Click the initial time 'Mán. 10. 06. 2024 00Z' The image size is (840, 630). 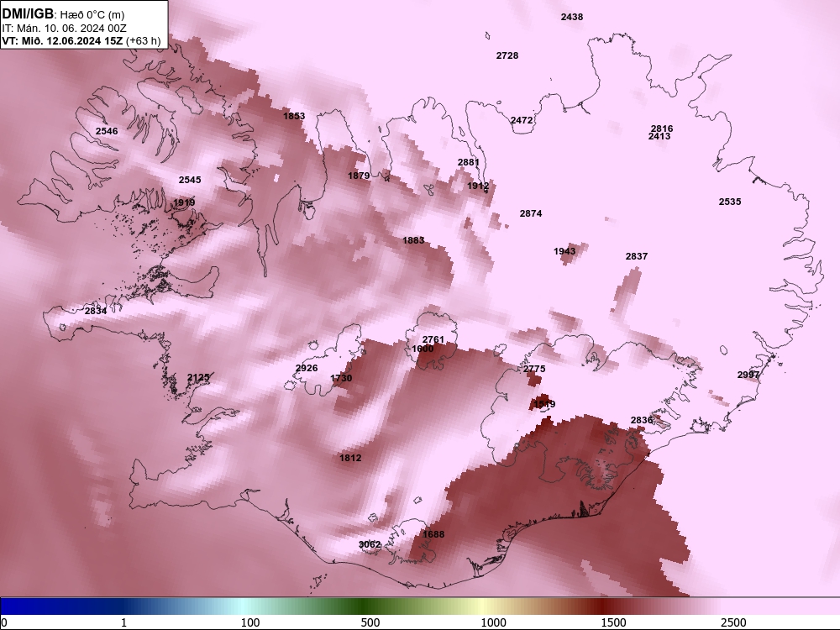pos(71,28)
